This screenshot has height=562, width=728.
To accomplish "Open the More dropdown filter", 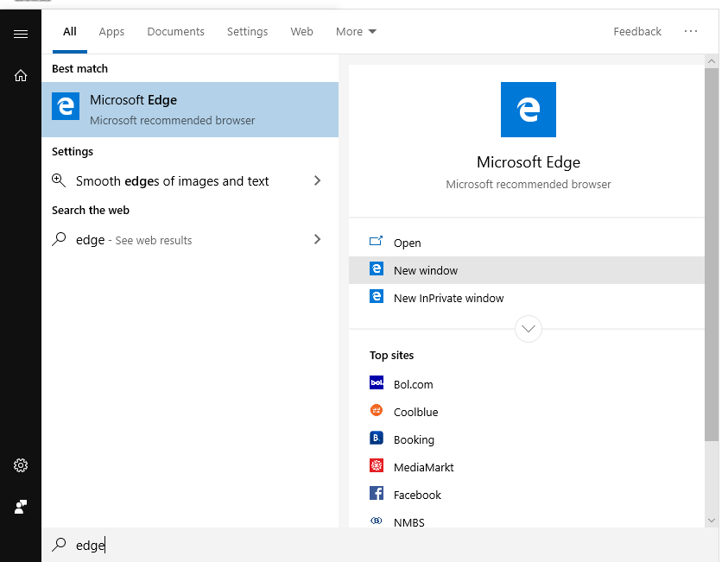I will coord(356,32).
